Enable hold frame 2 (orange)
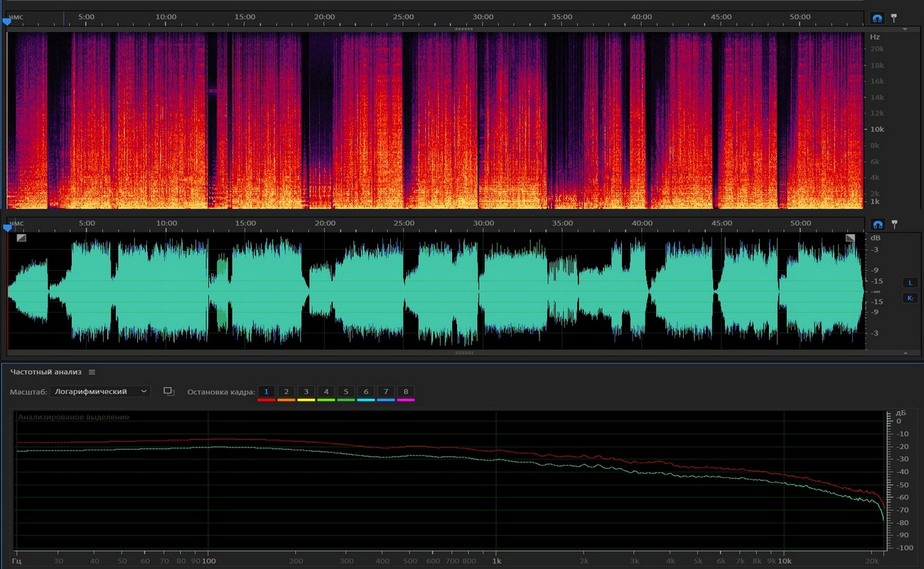 click(286, 392)
